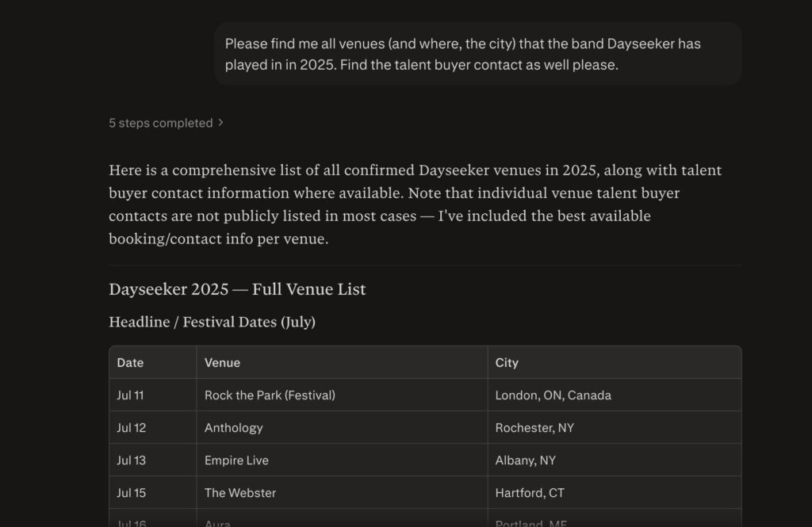Click the Venue column header
This screenshot has height=527, width=812.
pyautogui.click(x=222, y=363)
